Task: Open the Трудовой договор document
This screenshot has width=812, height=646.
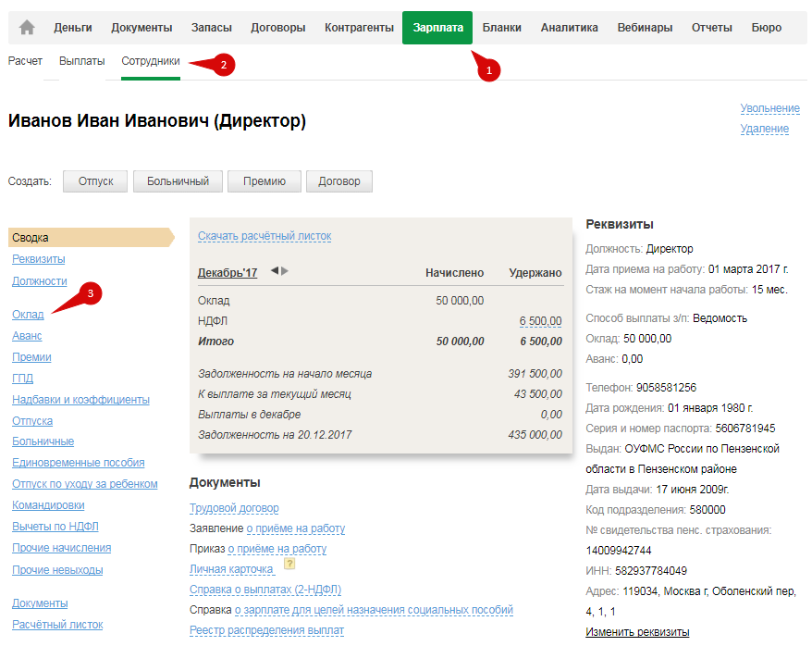Action: [x=234, y=508]
